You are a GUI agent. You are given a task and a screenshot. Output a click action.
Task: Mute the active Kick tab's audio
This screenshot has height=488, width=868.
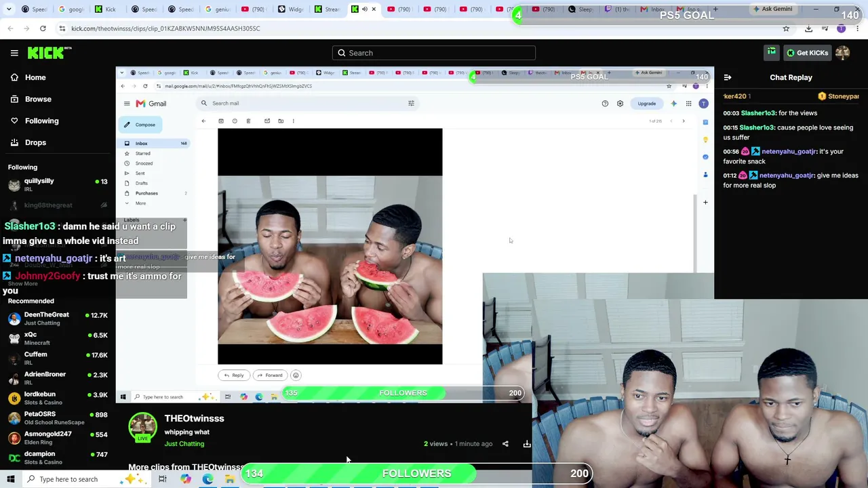364,9
